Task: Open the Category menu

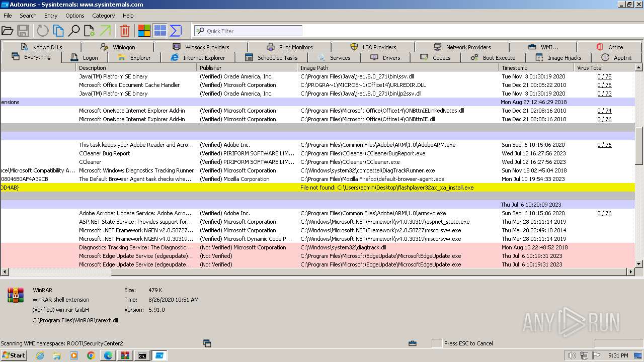Action: point(104,16)
